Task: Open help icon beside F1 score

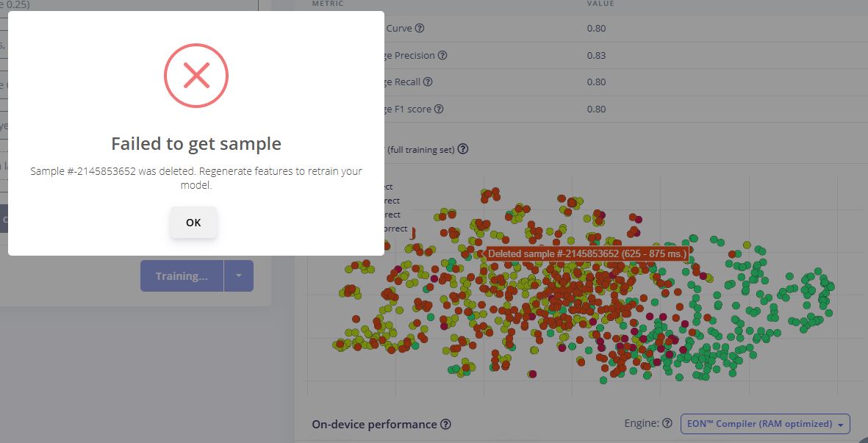Action: tap(439, 109)
